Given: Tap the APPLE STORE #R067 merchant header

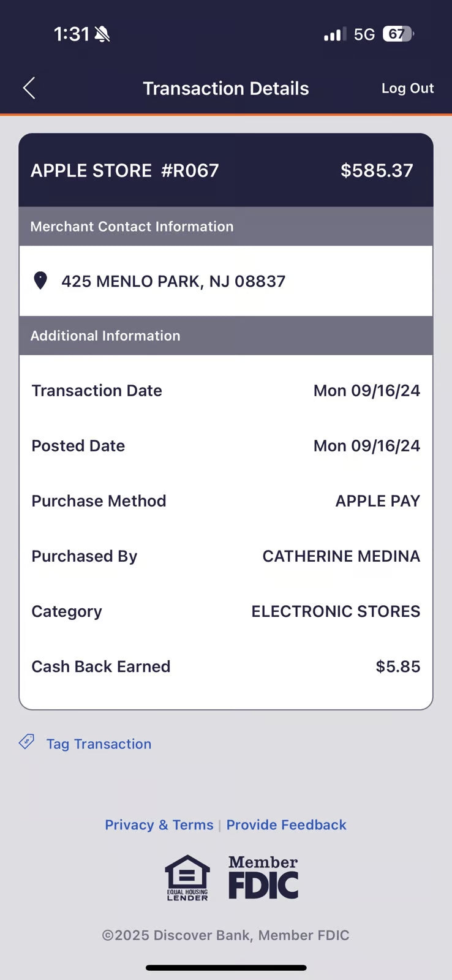Looking at the screenshot, I should (125, 170).
